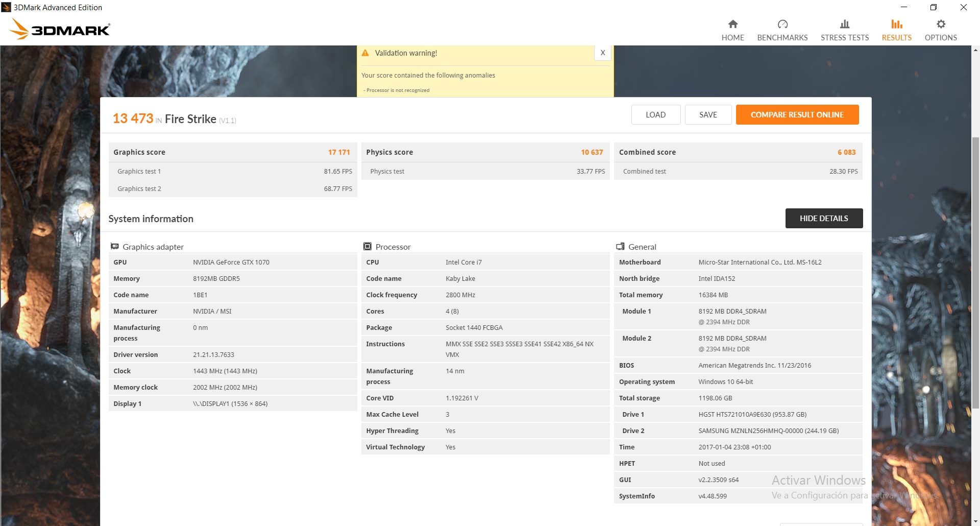
Task: Click North bridge 'Intel IDA152' value
Action: (717, 279)
